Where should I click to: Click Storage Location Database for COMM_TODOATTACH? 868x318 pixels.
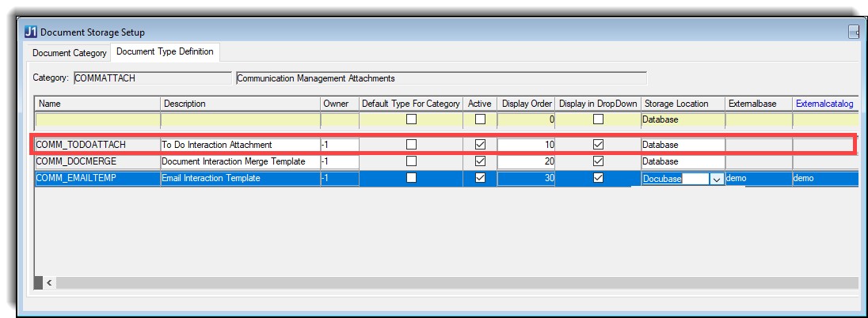click(683, 145)
